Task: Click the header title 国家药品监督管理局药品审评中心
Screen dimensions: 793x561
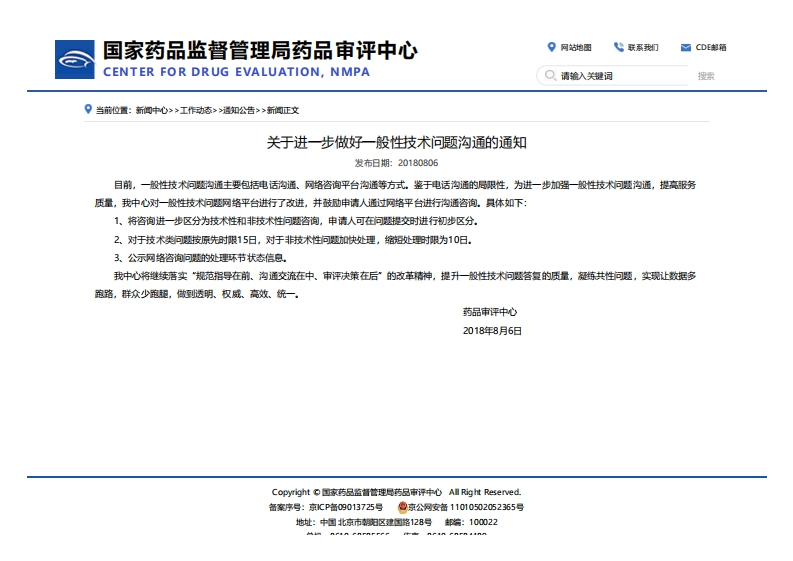Action: 260,51
